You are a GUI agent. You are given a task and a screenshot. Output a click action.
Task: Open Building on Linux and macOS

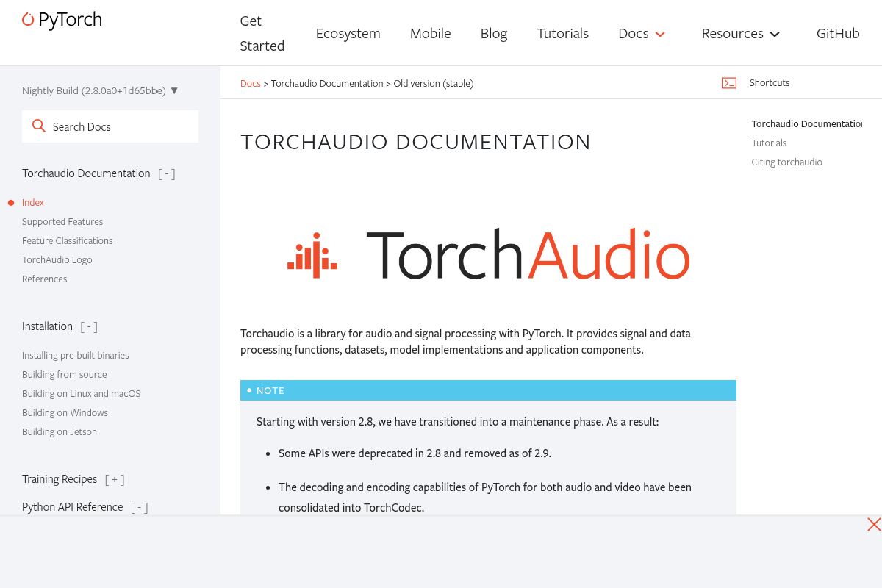tap(81, 394)
